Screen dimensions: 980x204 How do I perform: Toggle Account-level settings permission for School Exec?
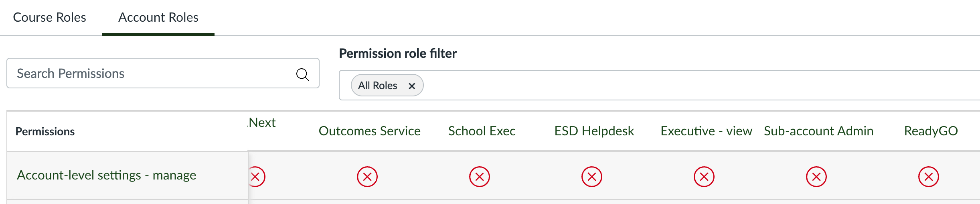[480, 177]
